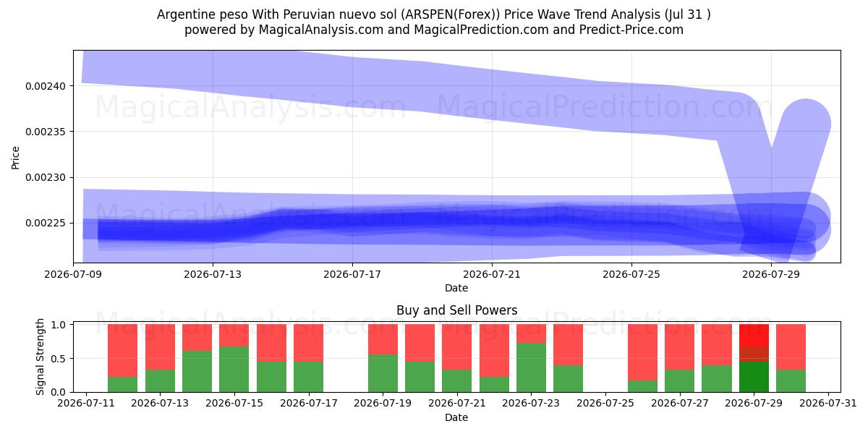The image size is (868, 434).
Task: Click the 2026-07-25 date label on price chart
Action: pos(631,274)
